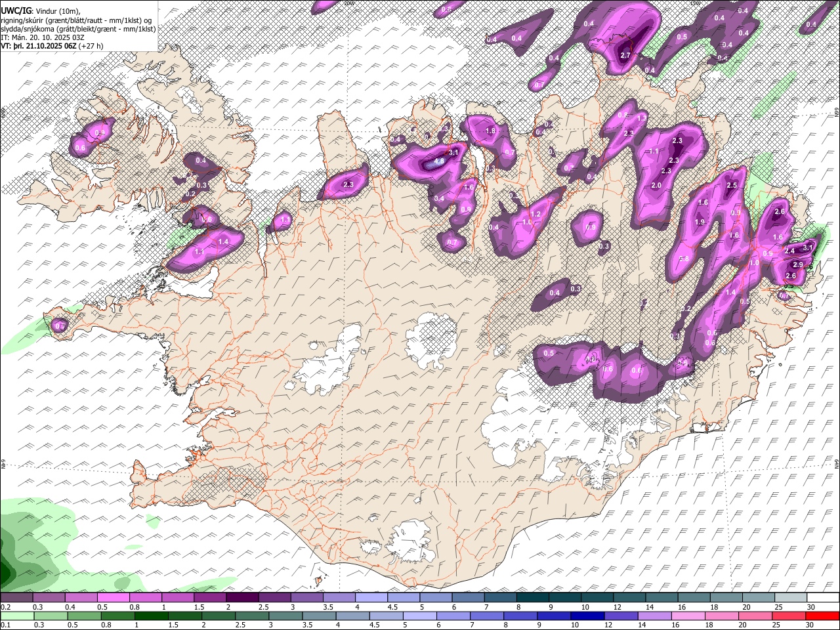Select the pale blue lower-scale swatch above 5

coord(420,615)
